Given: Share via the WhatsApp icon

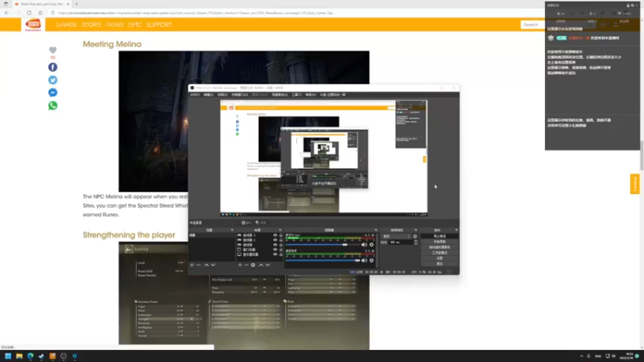Looking at the screenshot, I should click(x=52, y=106).
